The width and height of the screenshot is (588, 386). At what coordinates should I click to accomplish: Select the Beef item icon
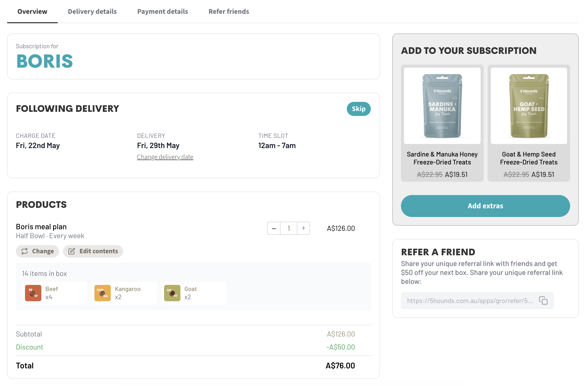point(33,293)
